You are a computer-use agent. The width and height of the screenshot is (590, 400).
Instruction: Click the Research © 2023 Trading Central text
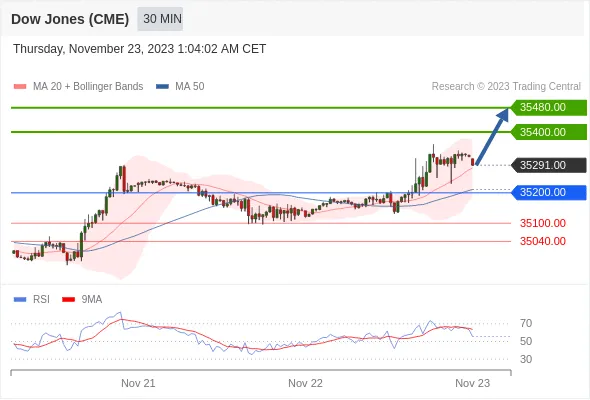506,87
